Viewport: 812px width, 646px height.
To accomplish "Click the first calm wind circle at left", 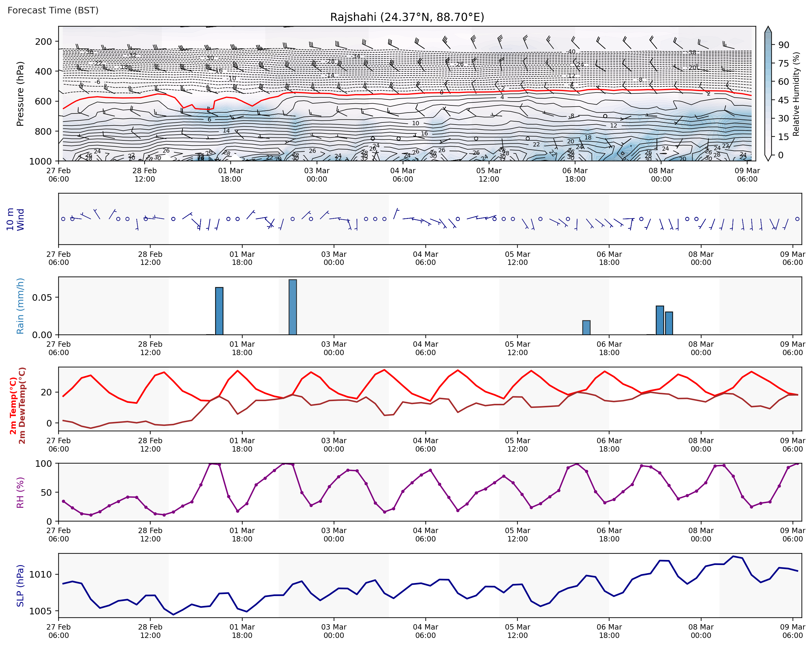I will [x=63, y=219].
